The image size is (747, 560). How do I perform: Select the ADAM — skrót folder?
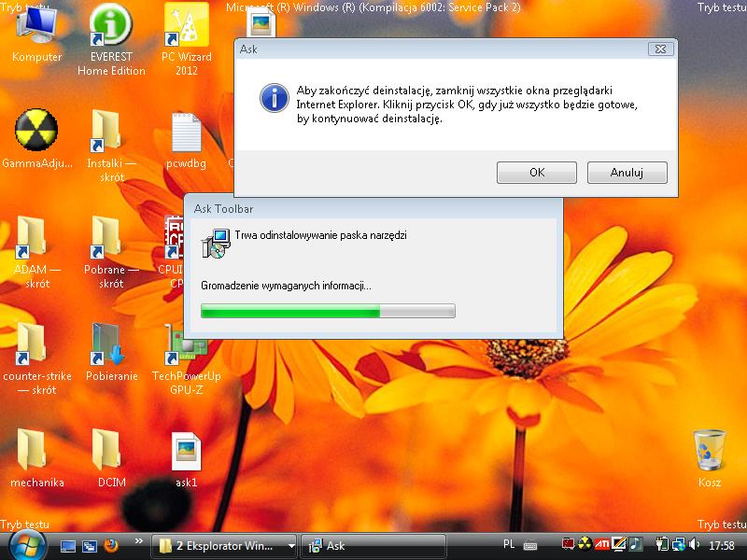[x=36, y=252]
